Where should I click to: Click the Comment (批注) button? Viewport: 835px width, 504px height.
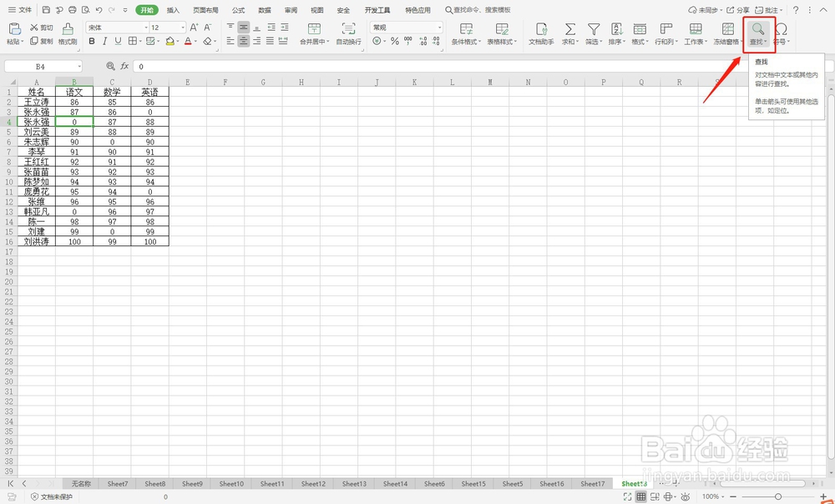tap(769, 10)
